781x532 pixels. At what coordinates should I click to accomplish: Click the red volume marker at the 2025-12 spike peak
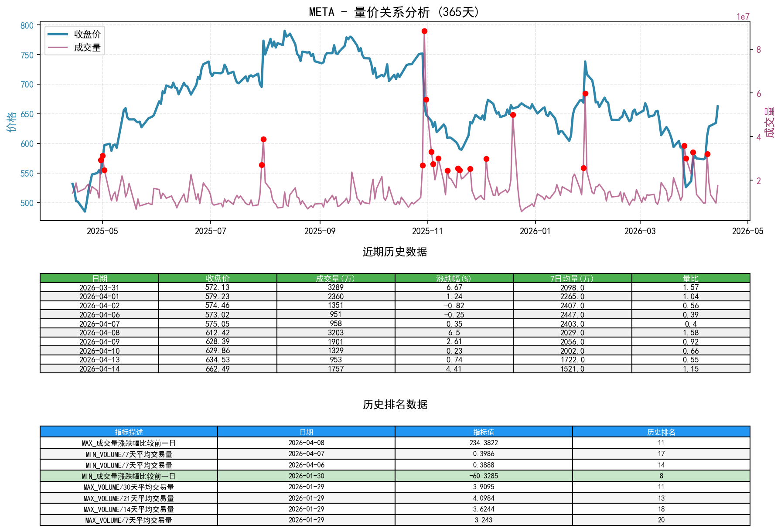[x=513, y=115]
